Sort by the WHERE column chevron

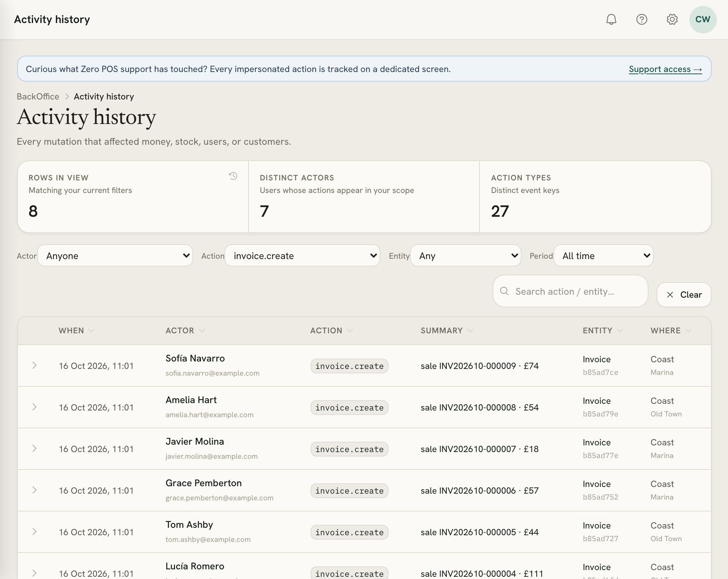point(688,330)
